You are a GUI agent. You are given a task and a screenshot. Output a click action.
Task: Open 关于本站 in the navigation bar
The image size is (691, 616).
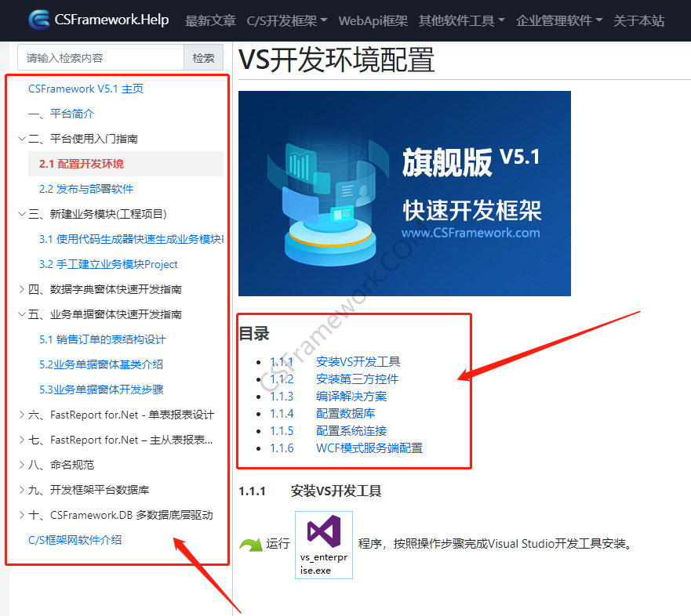(x=638, y=20)
